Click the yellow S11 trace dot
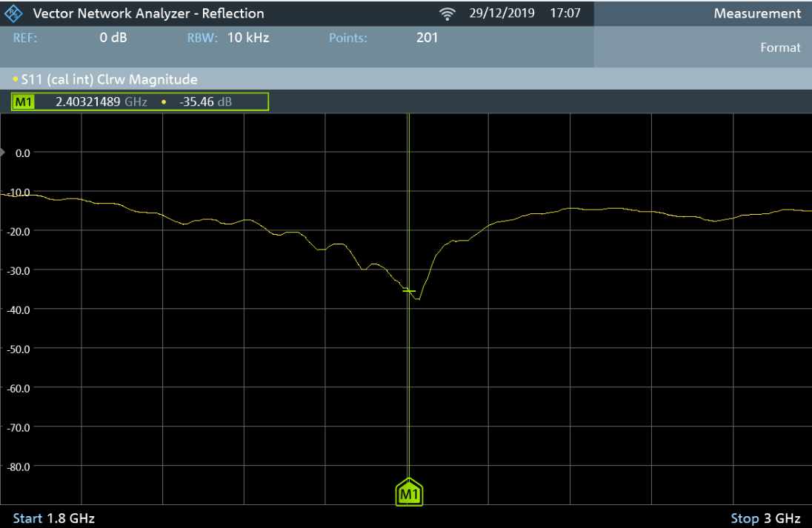Viewport: 812px width, 528px height. pos(16,79)
